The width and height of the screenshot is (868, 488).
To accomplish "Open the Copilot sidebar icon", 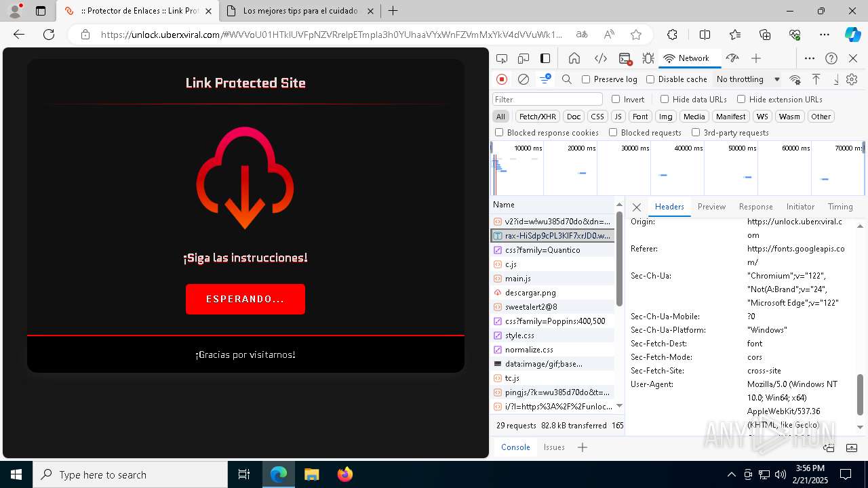I will tap(852, 35).
